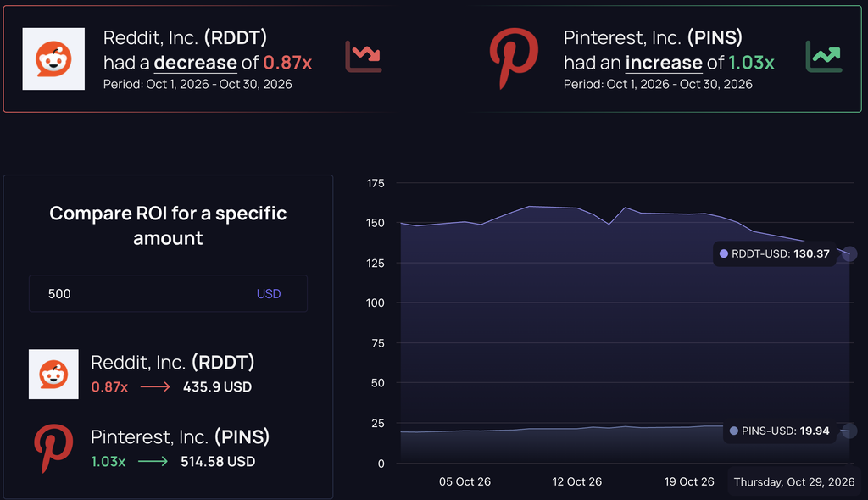Click the 'Thursday, Oct 29, 2026' date label
The height and width of the screenshot is (500, 868).
[x=793, y=481]
